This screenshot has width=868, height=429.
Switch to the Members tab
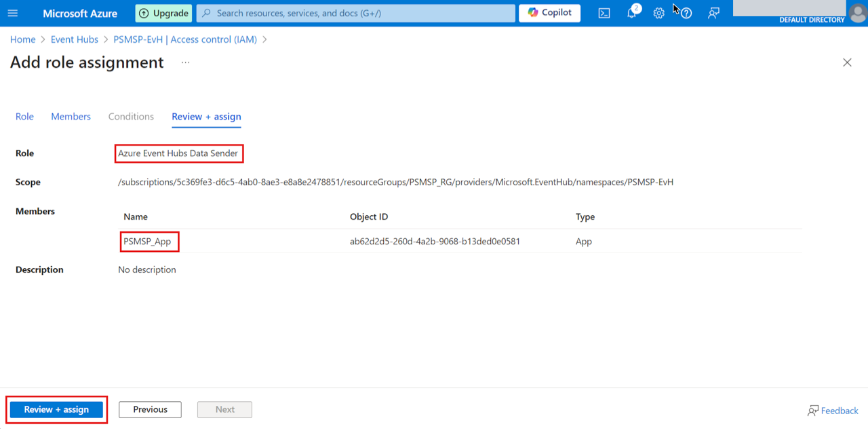[x=71, y=117]
